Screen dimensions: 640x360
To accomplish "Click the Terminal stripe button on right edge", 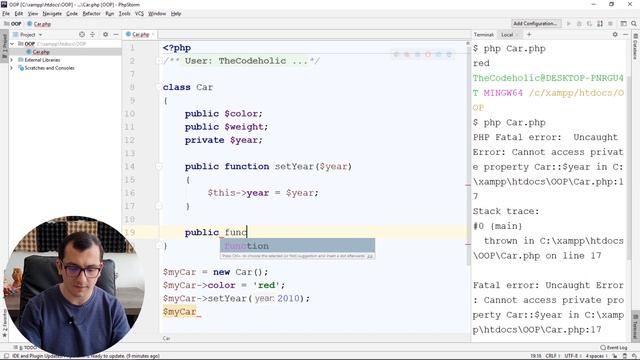I will [x=636, y=327].
